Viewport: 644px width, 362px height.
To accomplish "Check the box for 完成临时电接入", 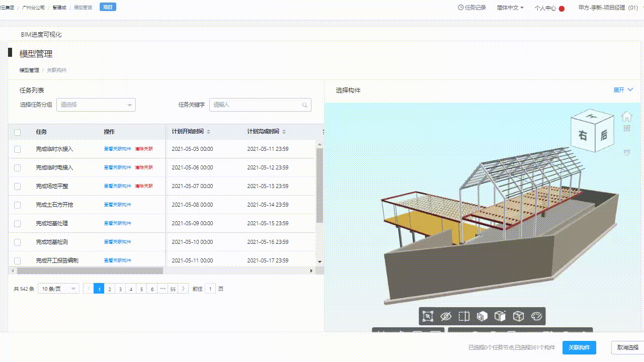I will point(18,168).
